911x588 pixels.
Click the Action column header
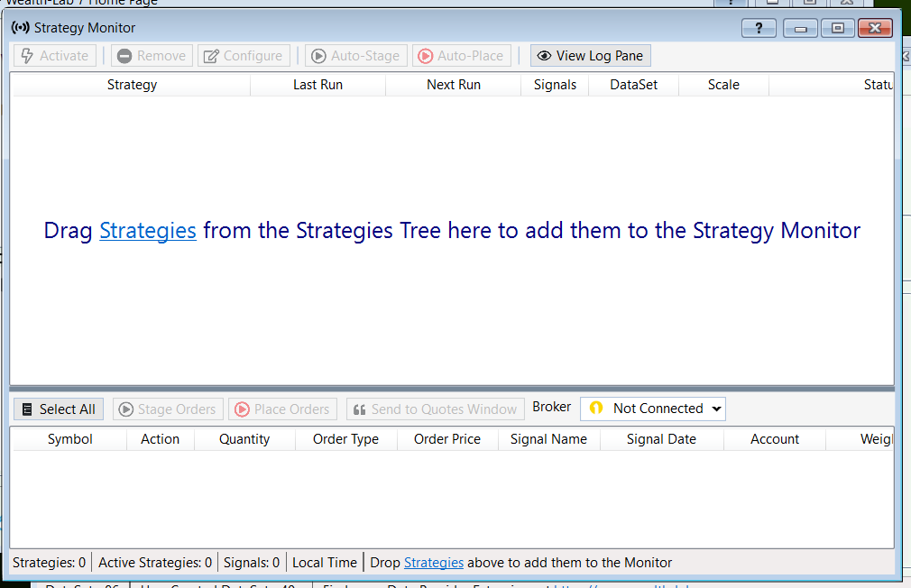click(160, 439)
